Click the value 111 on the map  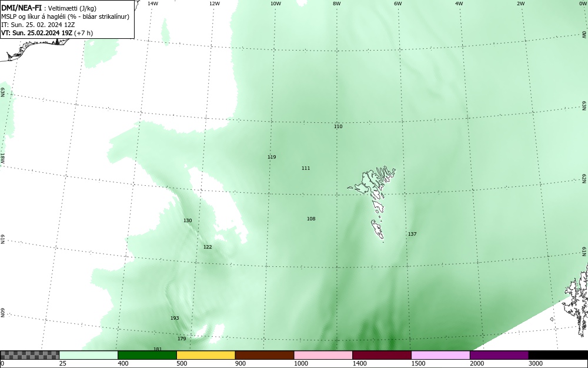pyautogui.click(x=306, y=168)
